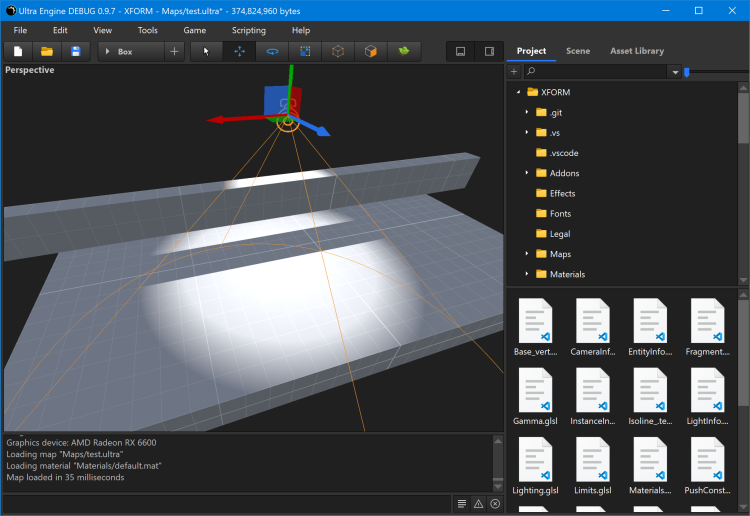Toggle the bottom console panel visibility
This screenshot has height=516, width=750.
pyautogui.click(x=461, y=51)
